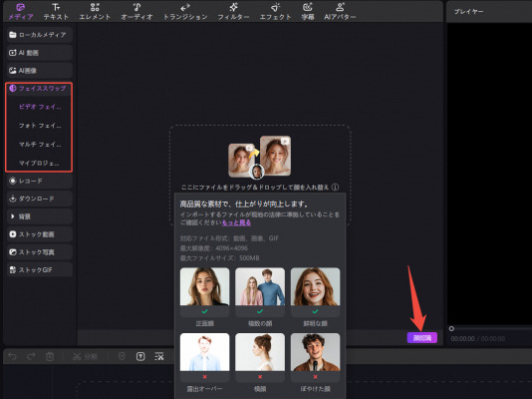Screen dimensions: 532x399
Task: Select the オーディオ (Audio) tab icon
Action: (x=136, y=7)
